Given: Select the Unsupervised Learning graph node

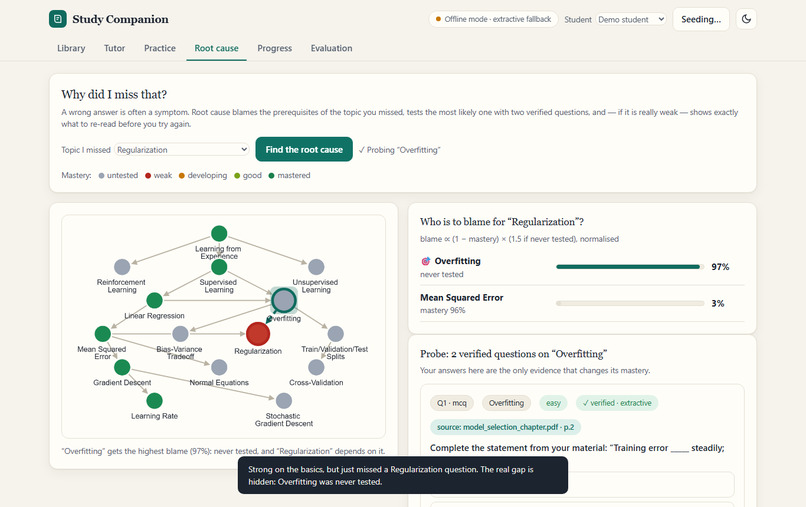Looking at the screenshot, I should click(x=316, y=267).
